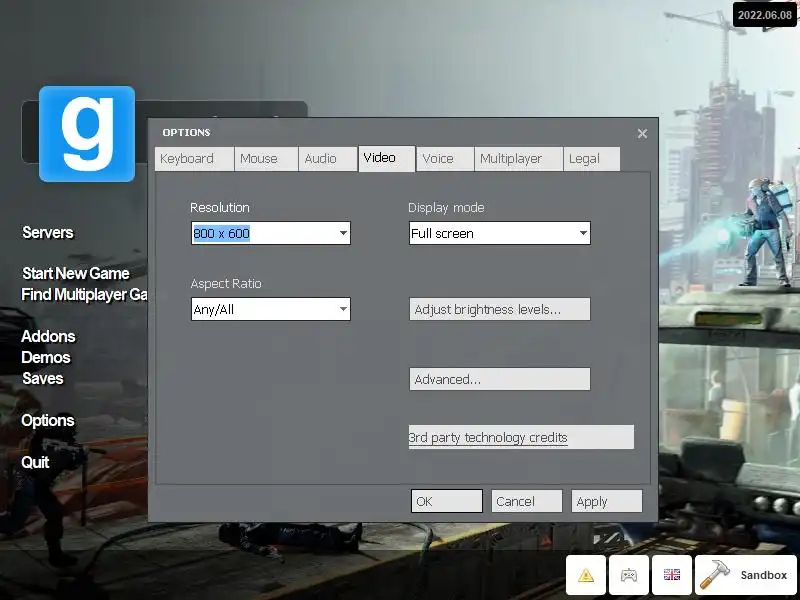Open Servers from main menu
The height and width of the screenshot is (600, 800).
pyautogui.click(x=48, y=233)
